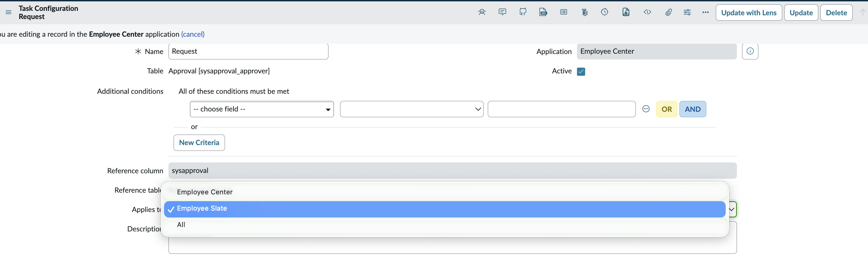
Task: Open more options ellipsis in header
Action: tap(705, 12)
